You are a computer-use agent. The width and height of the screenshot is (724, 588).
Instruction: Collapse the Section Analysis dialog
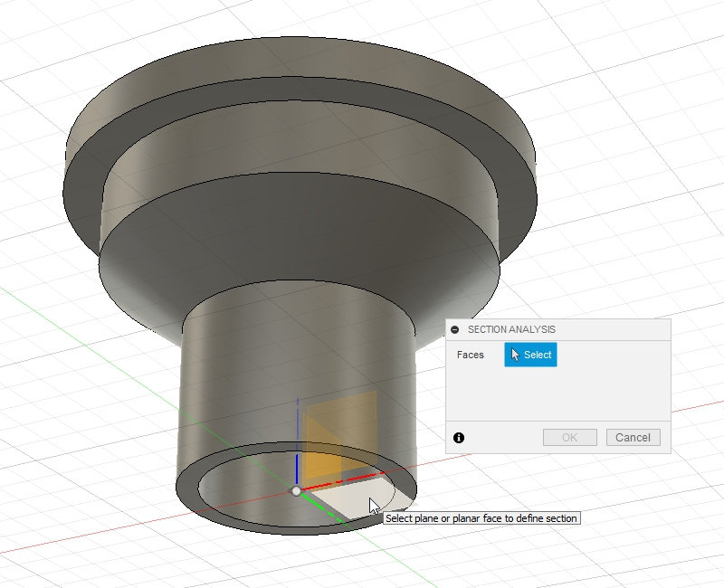pos(455,330)
